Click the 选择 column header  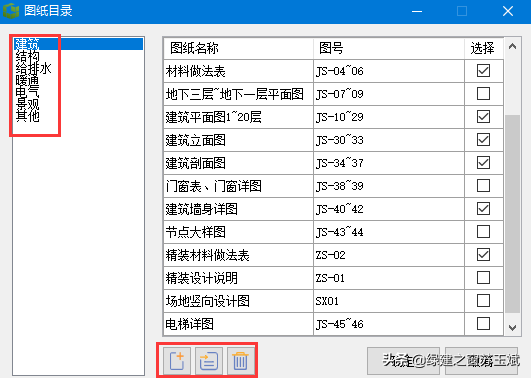pyautogui.click(x=484, y=48)
